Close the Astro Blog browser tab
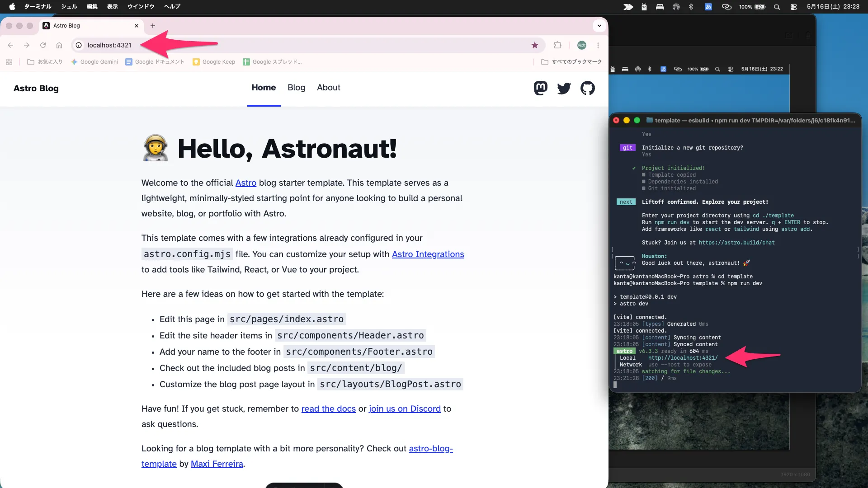The height and width of the screenshot is (488, 868). 137,26
